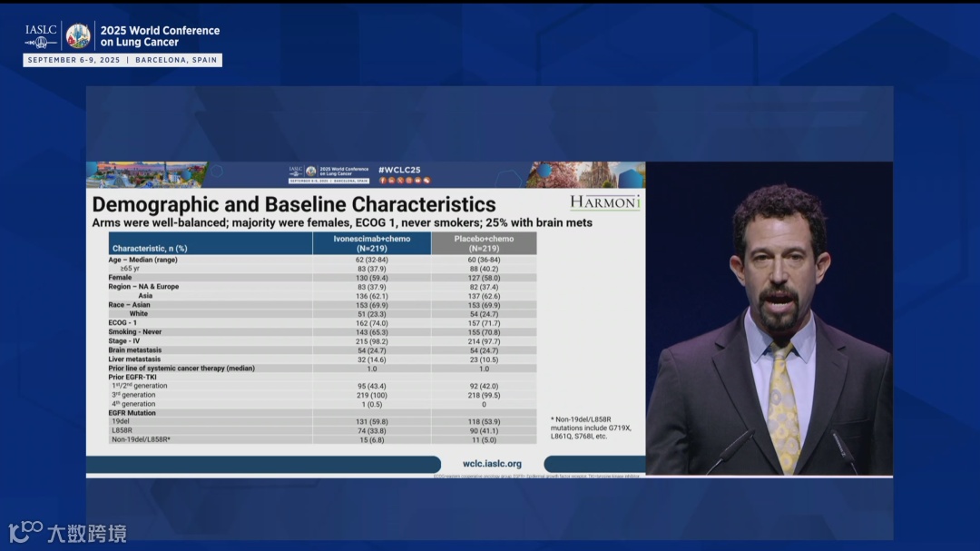Click the 'Arms were well-balanced' subtitle
This screenshot has width=980, height=551.
pos(342,222)
